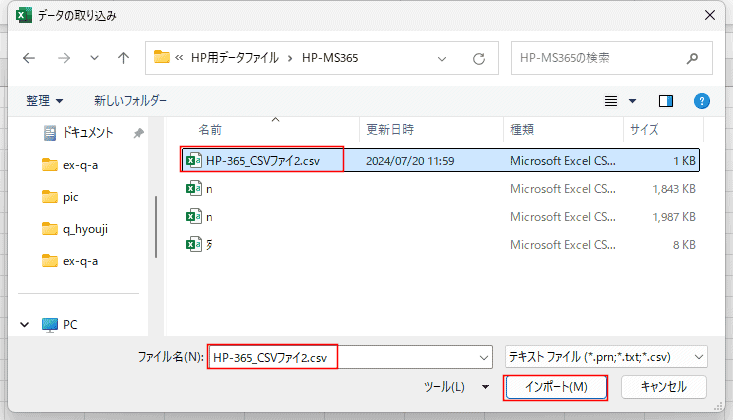Screen dimensions: 733x420
Task: Open the help question mark icon
Action: (x=702, y=101)
